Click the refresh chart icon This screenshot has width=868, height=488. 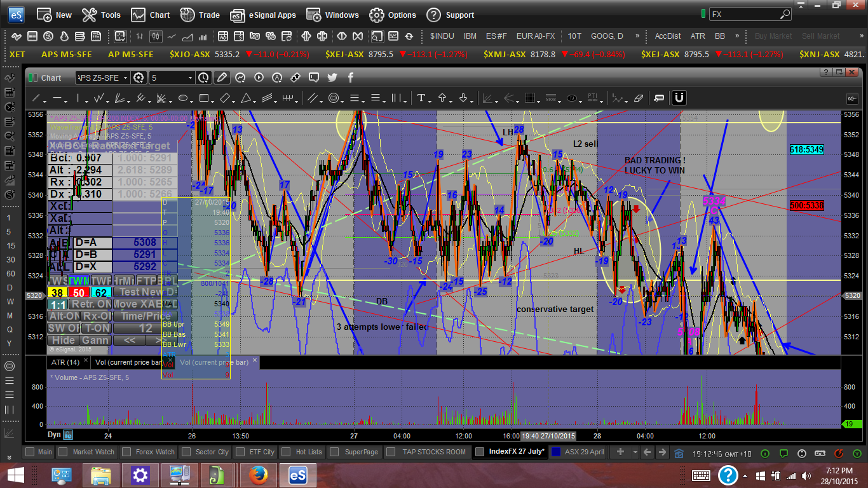(409, 36)
